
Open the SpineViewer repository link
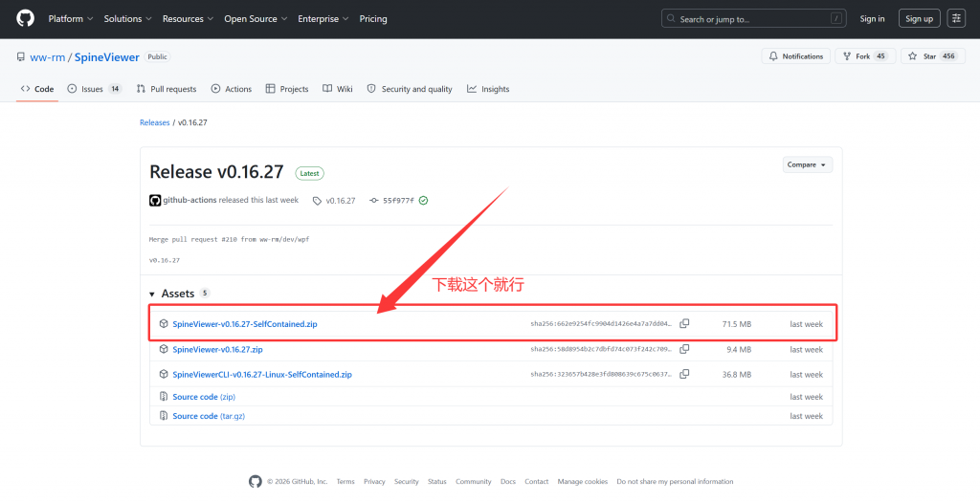point(107,56)
